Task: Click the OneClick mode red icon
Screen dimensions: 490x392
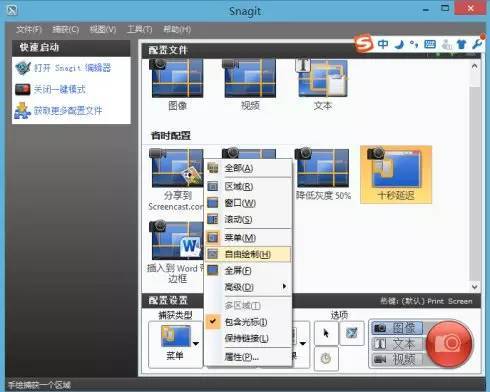Action: (23, 89)
